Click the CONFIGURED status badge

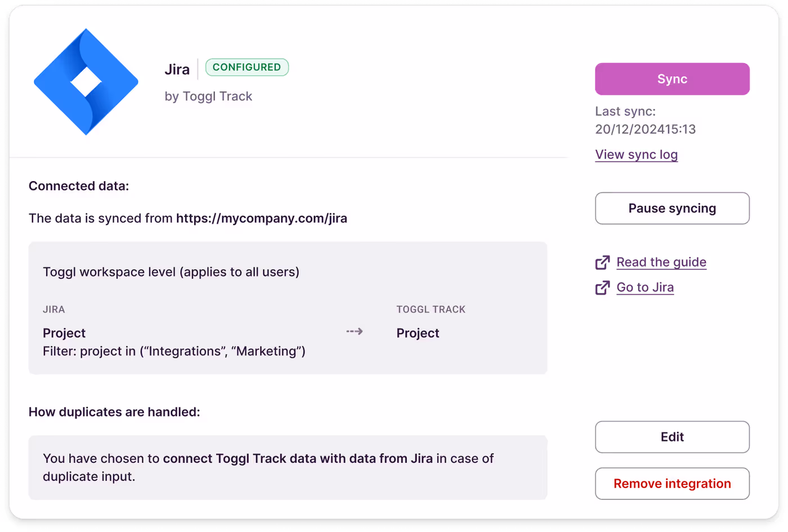pyautogui.click(x=247, y=67)
